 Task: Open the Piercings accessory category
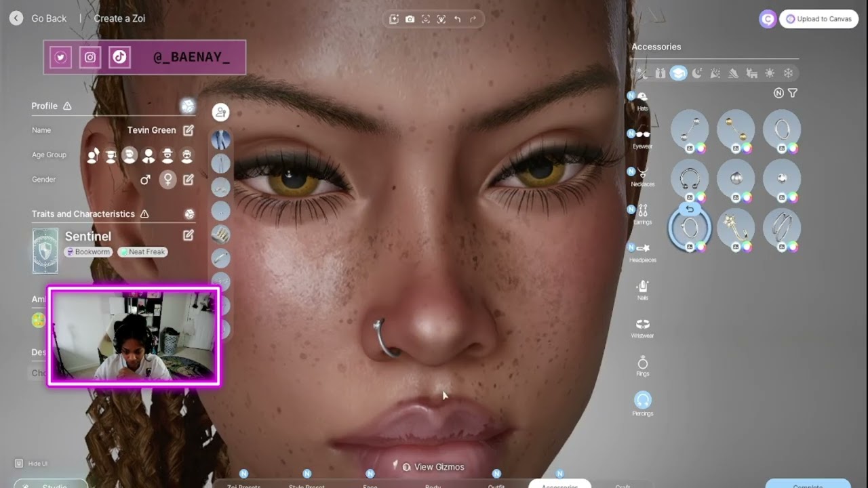coord(643,403)
